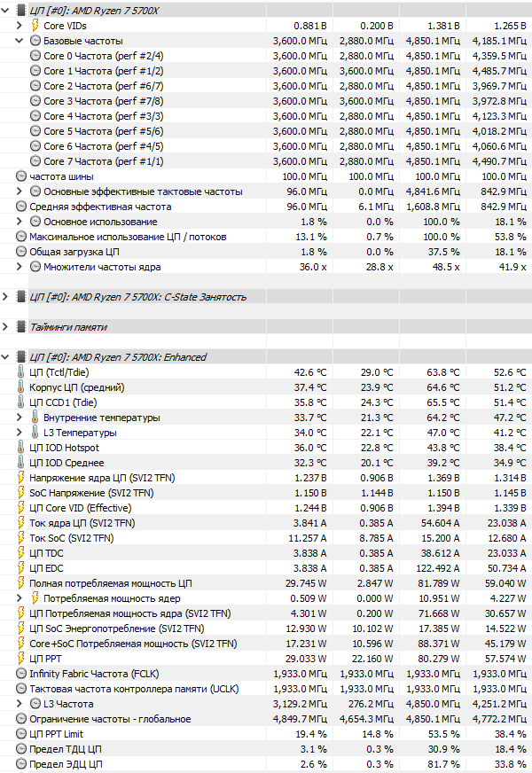Select Тактовая частота контроллера памяти (UCLK)

click(x=266, y=688)
